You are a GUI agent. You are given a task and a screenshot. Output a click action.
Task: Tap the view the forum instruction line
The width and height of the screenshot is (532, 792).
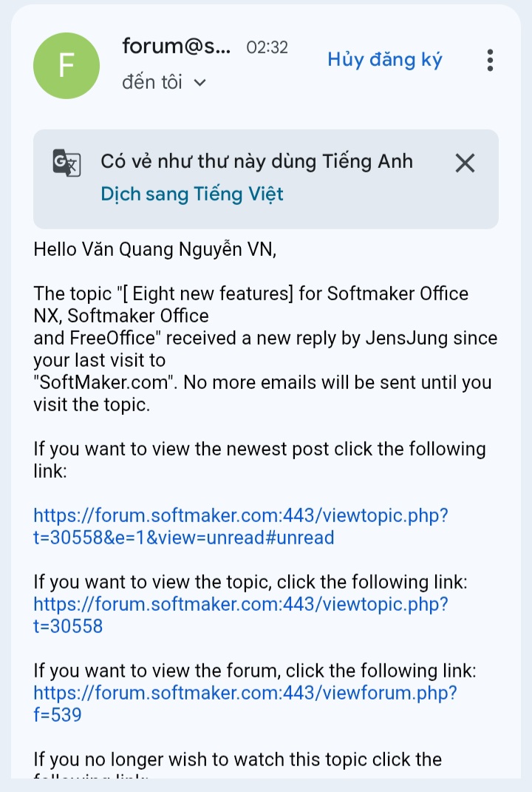pos(255,671)
